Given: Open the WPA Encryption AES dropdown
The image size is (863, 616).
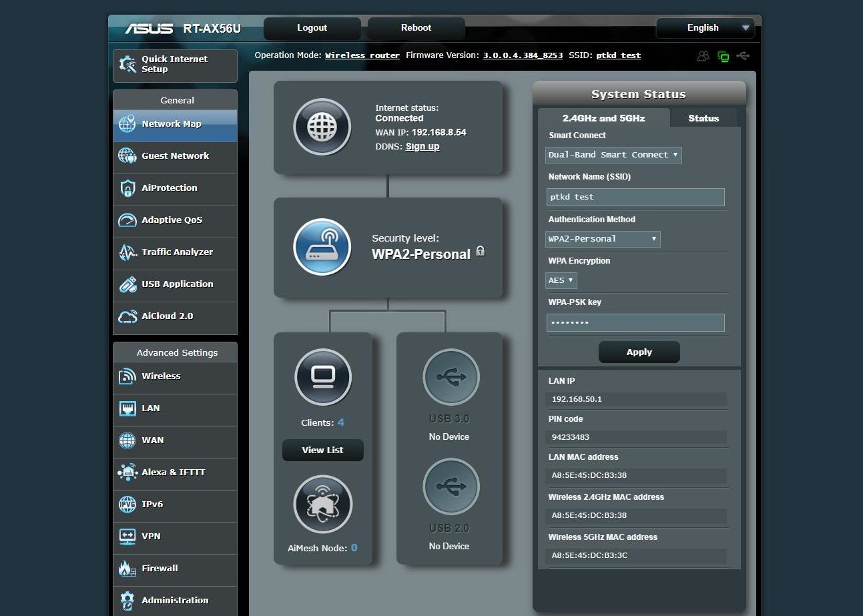Looking at the screenshot, I should pos(561,281).
